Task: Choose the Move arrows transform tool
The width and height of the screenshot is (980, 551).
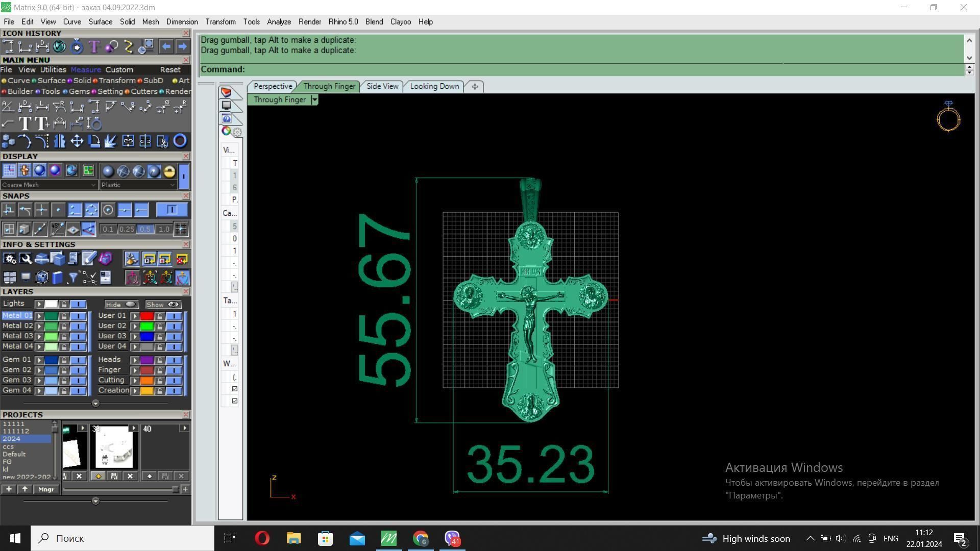Action: [x=77, y=141]
